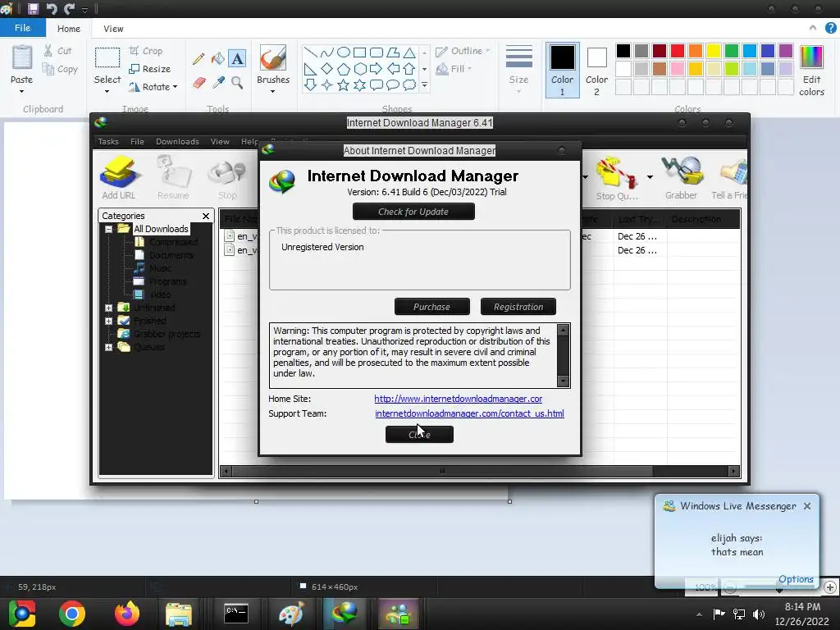Choose the Diamond shape

(x=326, y=69)
